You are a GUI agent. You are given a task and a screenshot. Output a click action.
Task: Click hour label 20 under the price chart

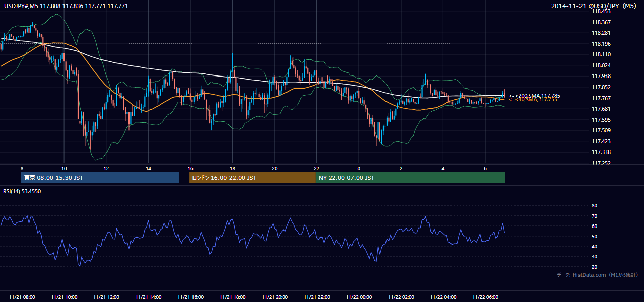(275, 168)
